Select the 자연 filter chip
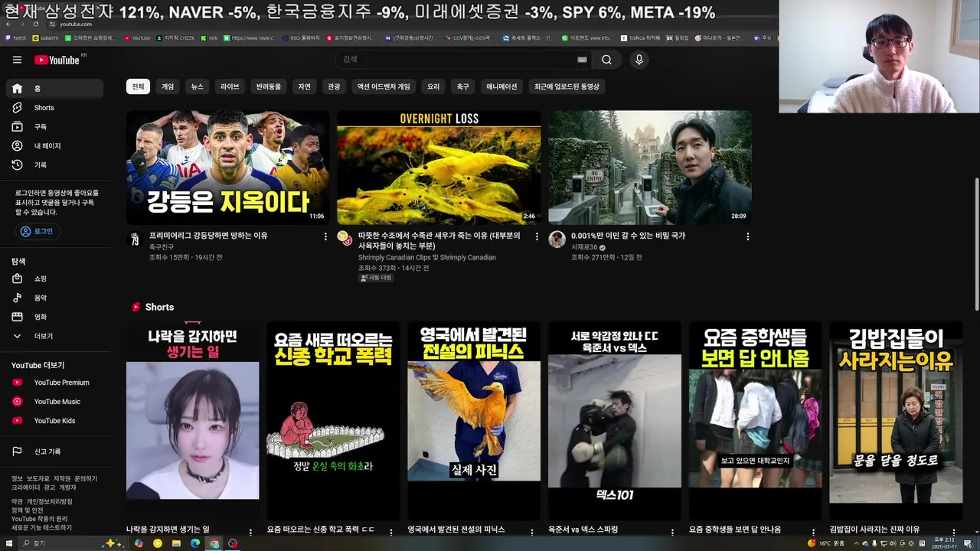980x551 pixels. coord(305,86)
